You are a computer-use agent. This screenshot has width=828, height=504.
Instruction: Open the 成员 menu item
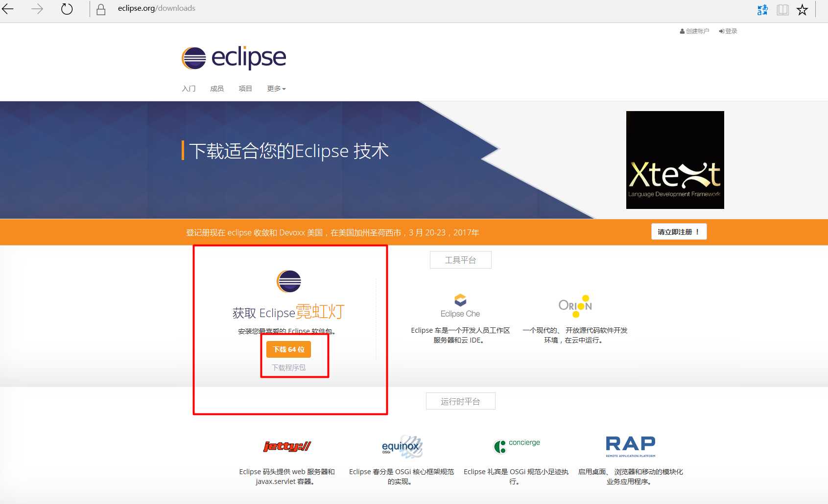[x=217, y=89]
